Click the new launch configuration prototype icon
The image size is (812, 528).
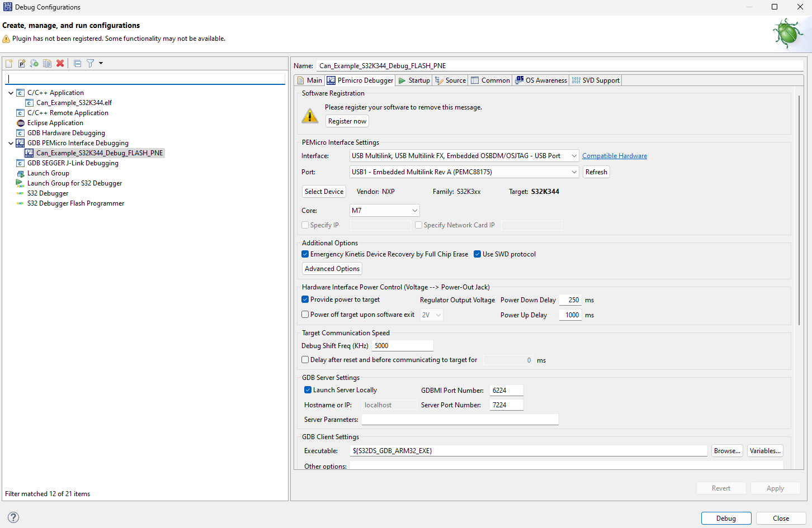click(22, 63)
